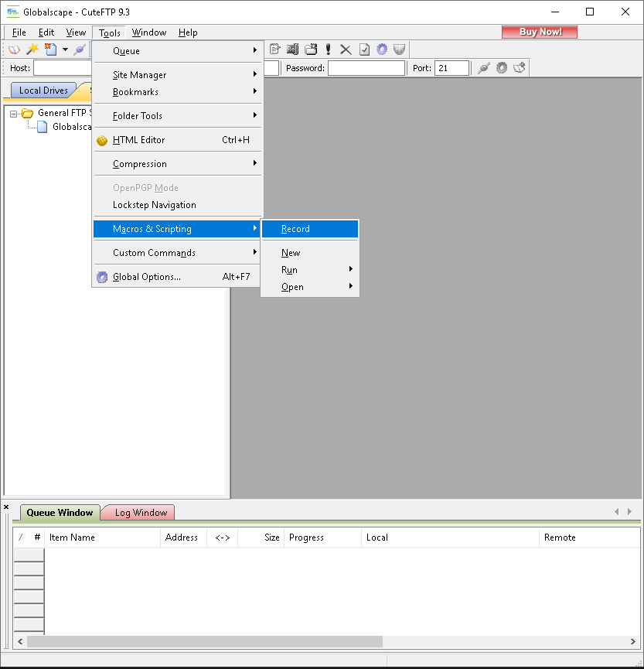644x669 pixels.
Task: Click the Quick Connect plug icon
Action: click(484, 68)
